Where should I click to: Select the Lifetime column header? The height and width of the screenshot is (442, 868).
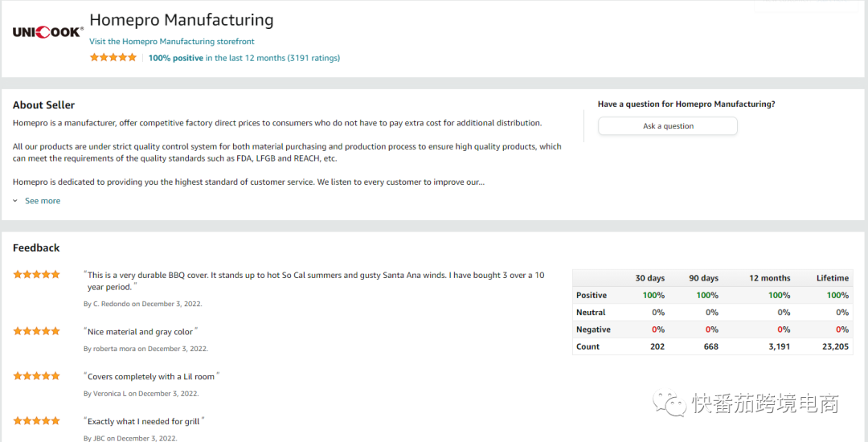tap(832, 278)
